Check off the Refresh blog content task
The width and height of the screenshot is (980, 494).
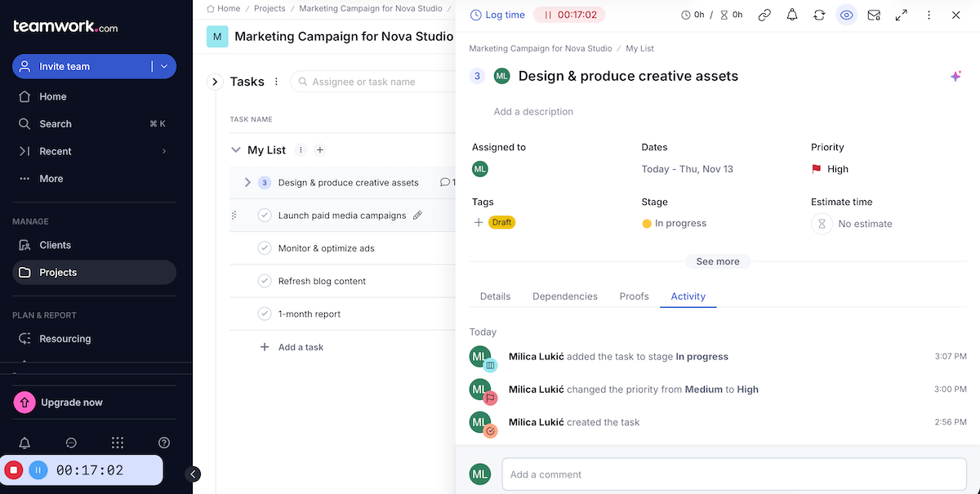pos(265,281)
